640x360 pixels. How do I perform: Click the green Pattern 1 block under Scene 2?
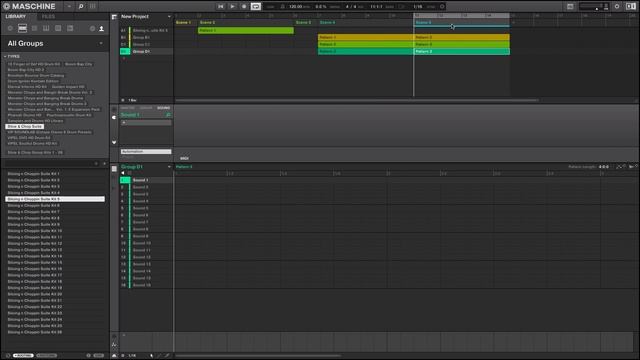tap(246, 31)
